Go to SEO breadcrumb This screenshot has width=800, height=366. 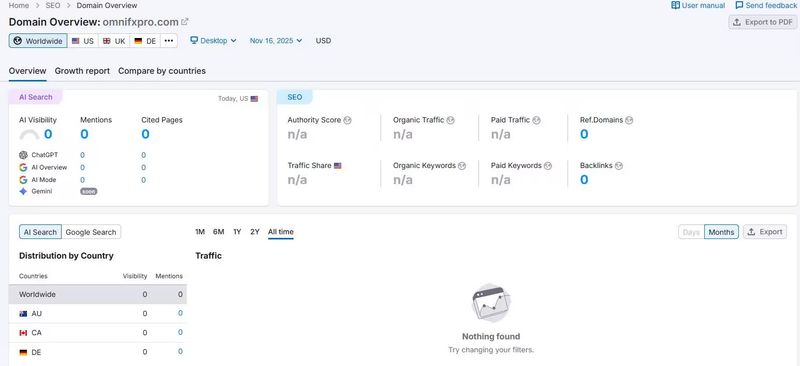53,6
